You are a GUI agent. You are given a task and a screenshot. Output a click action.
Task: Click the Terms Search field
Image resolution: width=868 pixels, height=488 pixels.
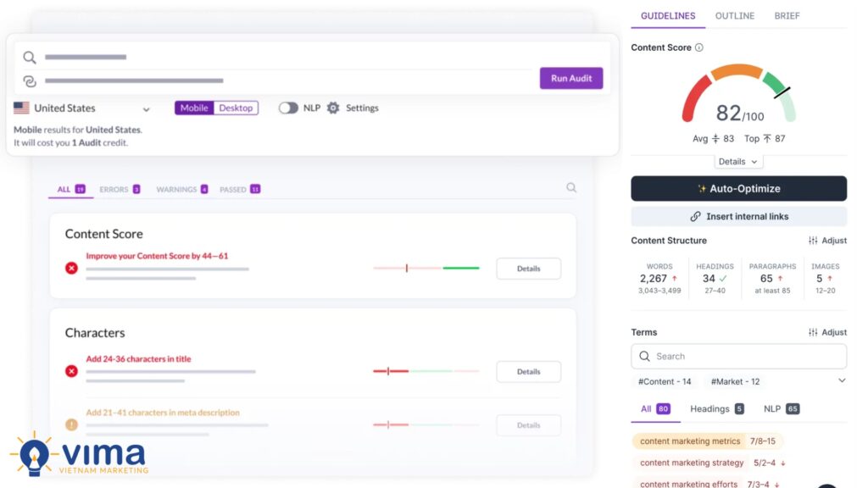point(738,357)
